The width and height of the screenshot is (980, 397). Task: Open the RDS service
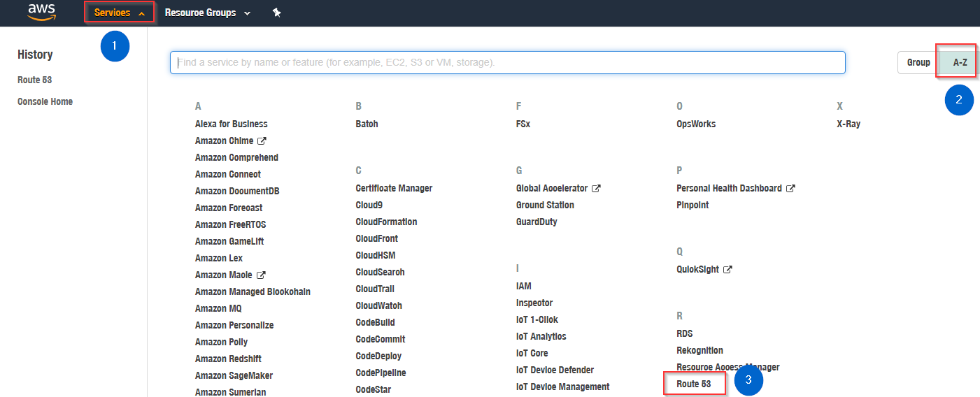684,333
